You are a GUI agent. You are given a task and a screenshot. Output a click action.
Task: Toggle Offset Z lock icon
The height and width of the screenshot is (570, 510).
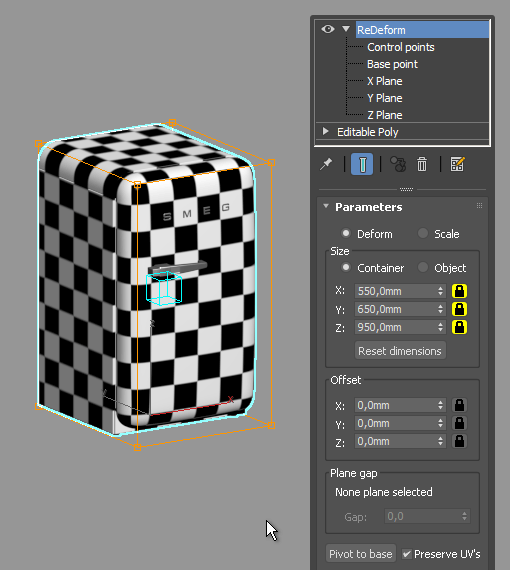459,441
